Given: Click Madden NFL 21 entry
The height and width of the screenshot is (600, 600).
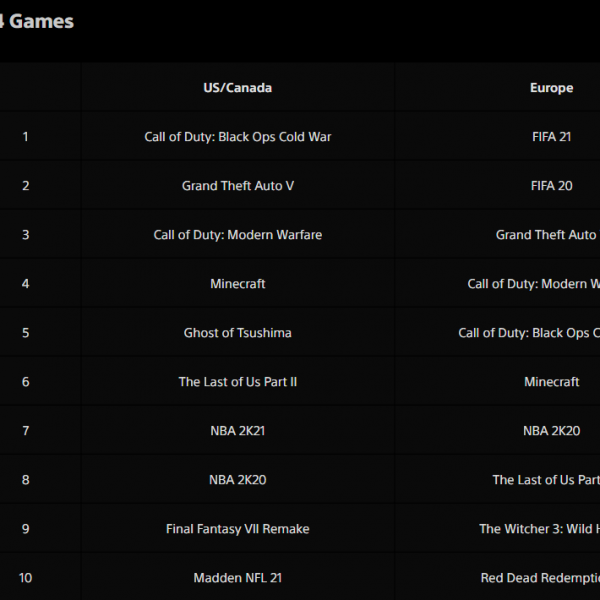Looking at the screenshot, I should [238, 577].
